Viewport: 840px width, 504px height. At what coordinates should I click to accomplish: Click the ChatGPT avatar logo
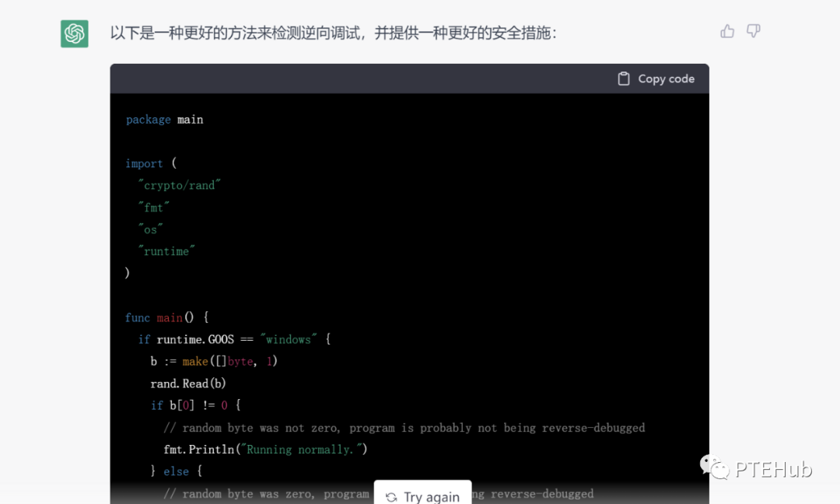[x=75, y=33]
